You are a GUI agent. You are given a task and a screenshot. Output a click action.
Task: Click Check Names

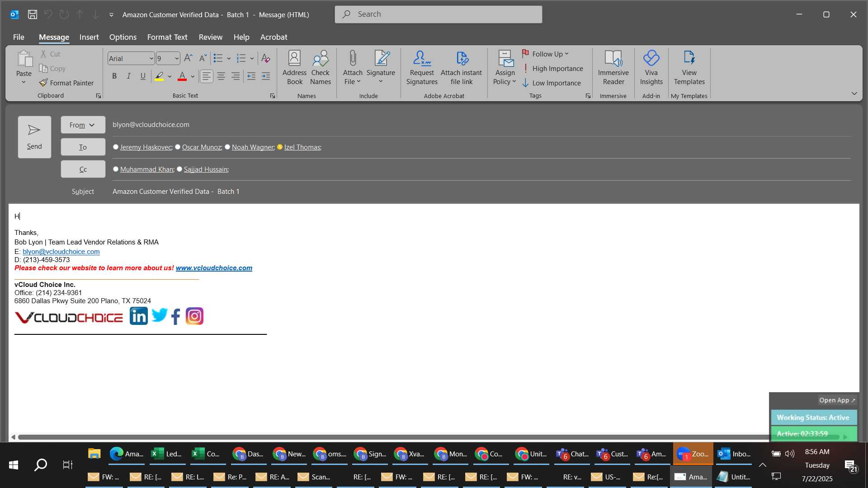coord(321,68)
